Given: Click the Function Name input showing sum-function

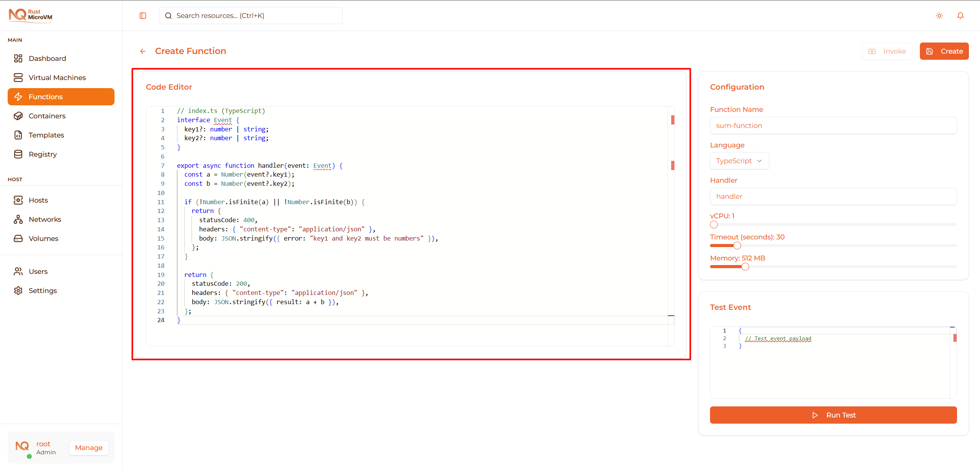Looking at the screenshot, I should (833, 125).
